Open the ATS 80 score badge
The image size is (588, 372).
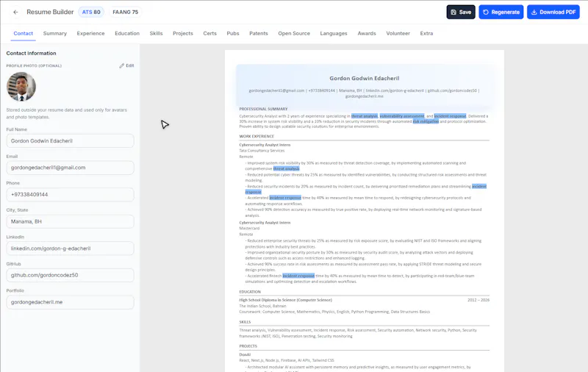tap(91, 12)
